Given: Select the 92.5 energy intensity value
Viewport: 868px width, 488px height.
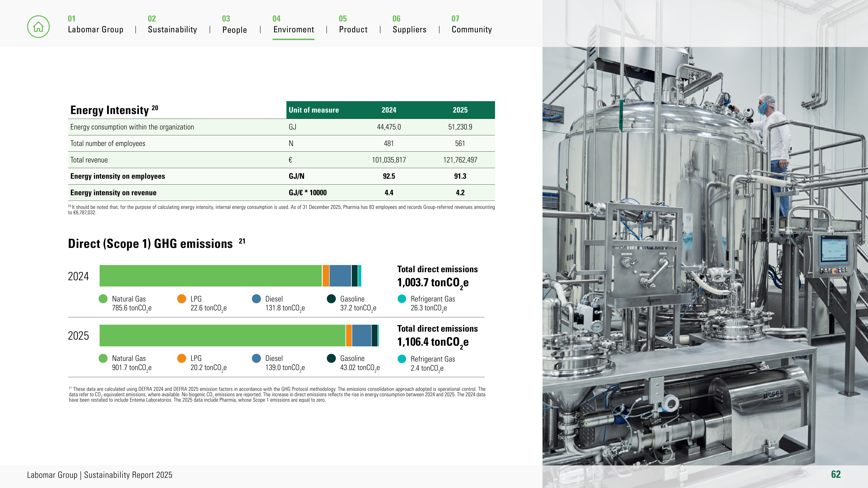Looking at the screenshot, I should click(389, 176).
